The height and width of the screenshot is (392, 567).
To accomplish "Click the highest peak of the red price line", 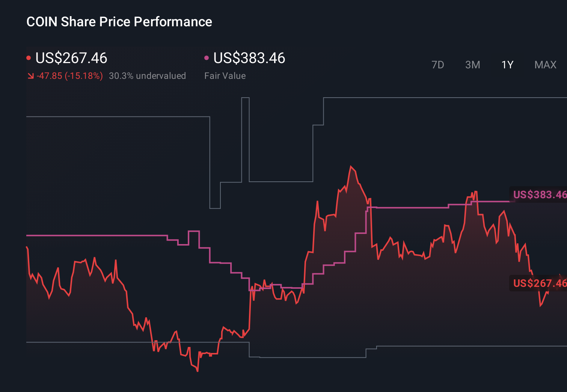I will pos(351,165).
